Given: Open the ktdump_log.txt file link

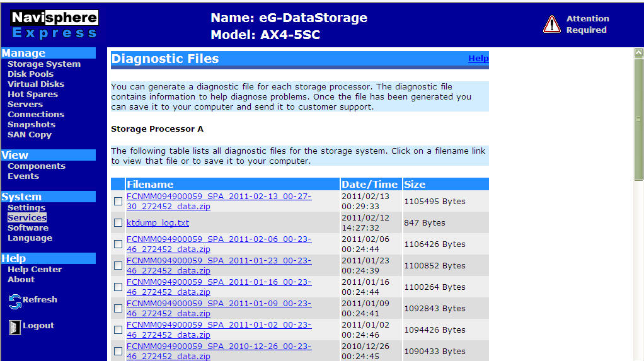Looking at the screenshot, I should [158, 222].
